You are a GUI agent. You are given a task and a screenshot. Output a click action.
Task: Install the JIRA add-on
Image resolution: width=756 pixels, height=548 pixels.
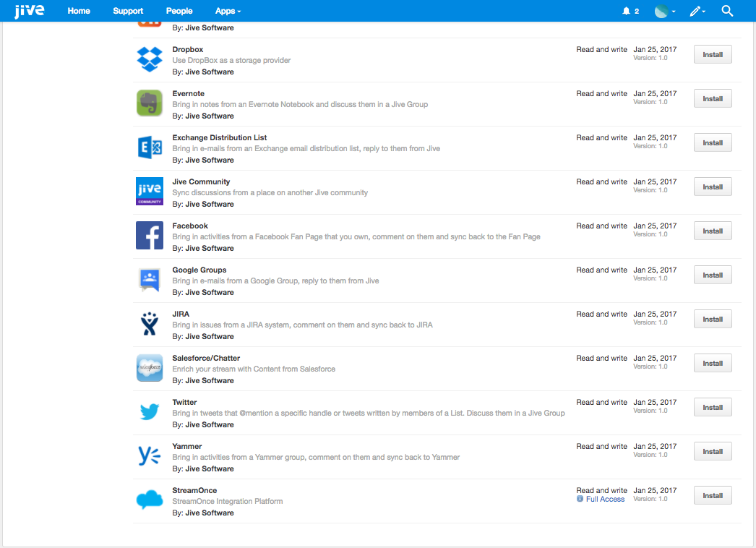[713, 320]
